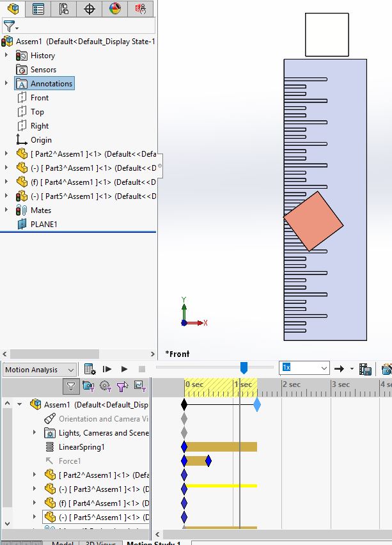Open the Motion Analysis study type dropdown

point(39,370)
